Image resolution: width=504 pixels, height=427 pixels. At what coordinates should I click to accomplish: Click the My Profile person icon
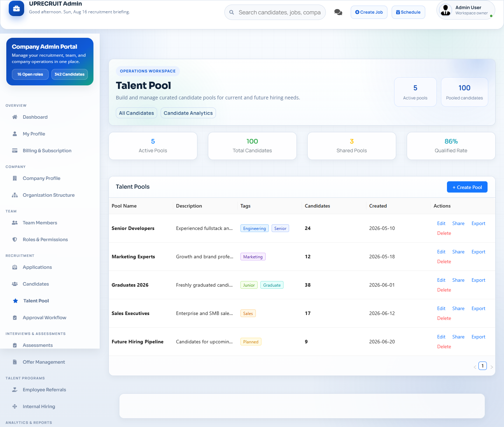(x=15, y=134)
